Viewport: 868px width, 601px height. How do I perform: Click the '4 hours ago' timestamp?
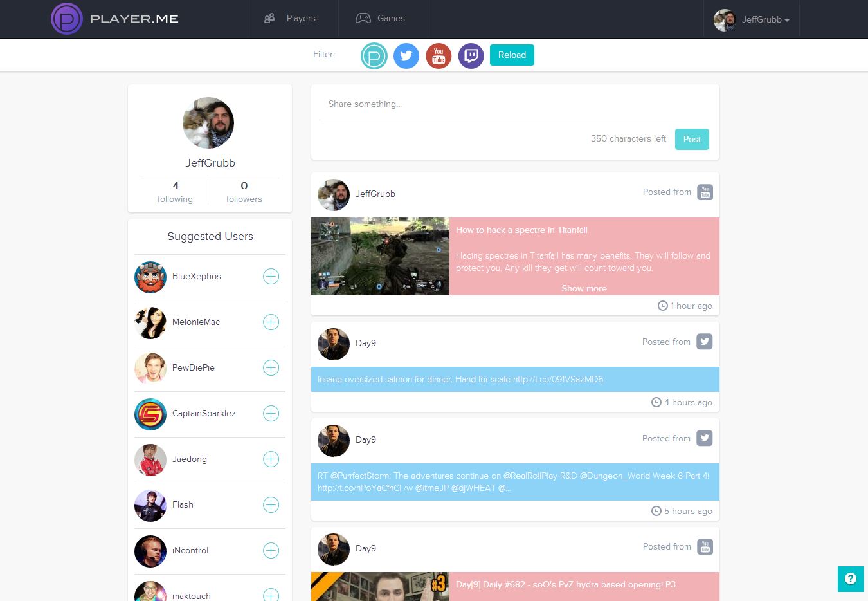click(x=682, y=402)
